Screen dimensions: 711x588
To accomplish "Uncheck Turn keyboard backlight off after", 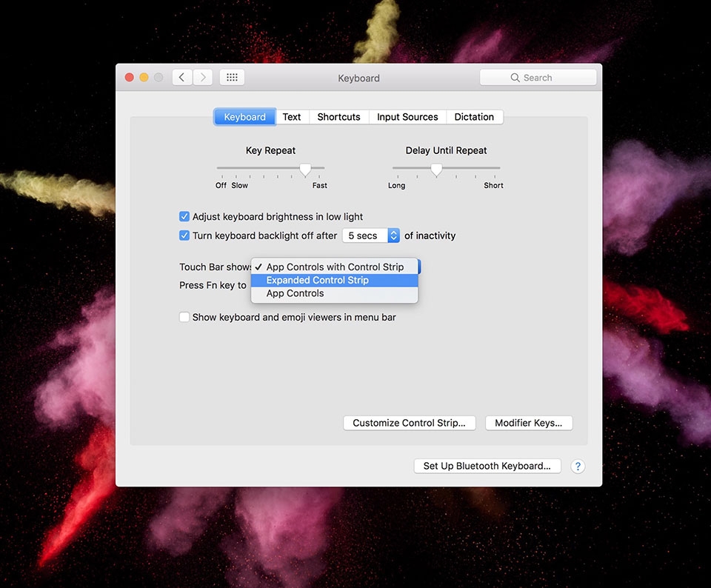I will pyautogui.click(x=184, y=235).
